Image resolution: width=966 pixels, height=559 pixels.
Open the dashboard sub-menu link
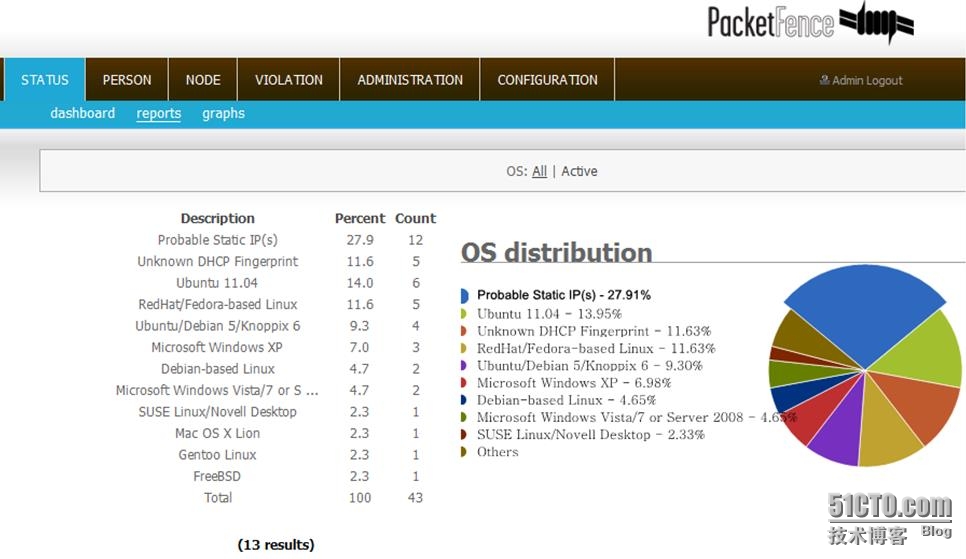(x=83, y=113)
